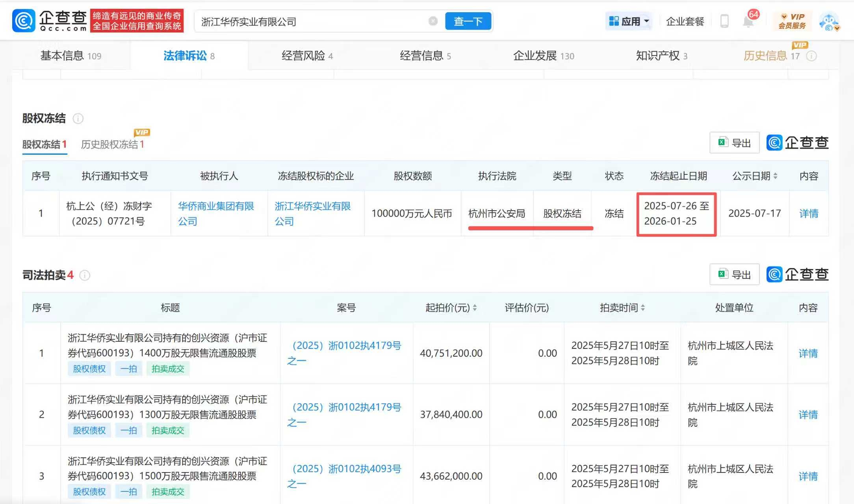Image resolution: width=854 pixels, height=504 pixels.
Task: Open the 历史股权冻结 sub-tab
Action: 112,145
